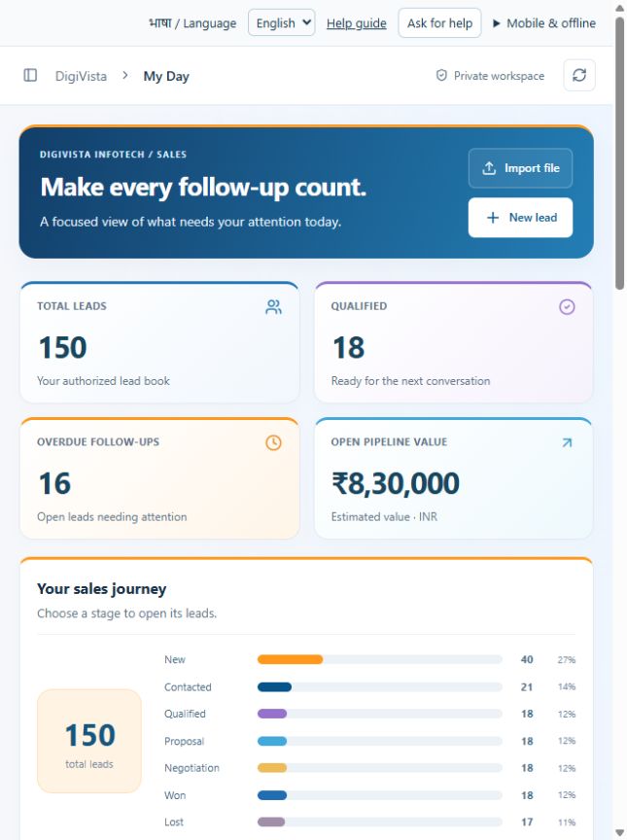This screenshot has width=627, height=840.
Task: Select the My Day breadcrumb item
Action: 166,76
